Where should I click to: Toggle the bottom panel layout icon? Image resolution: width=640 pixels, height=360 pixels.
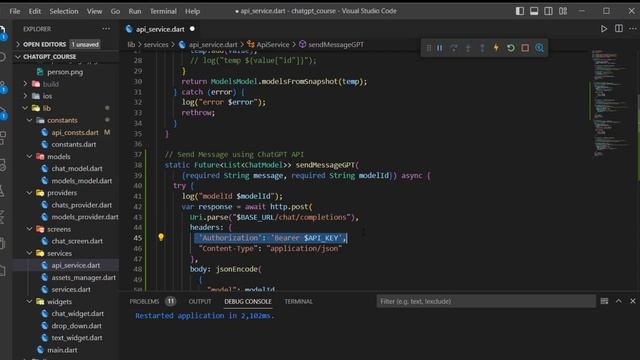[x=534, y=11]
